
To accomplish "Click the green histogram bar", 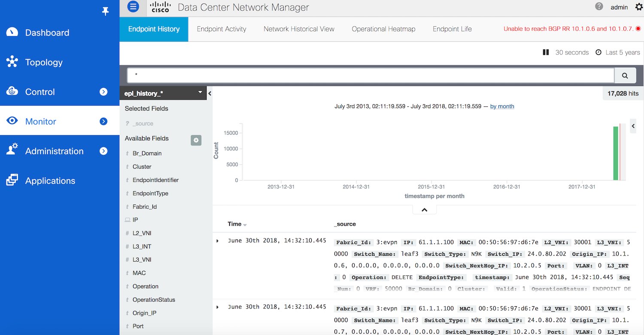I will pyautogui.click(x=616, y=154).
